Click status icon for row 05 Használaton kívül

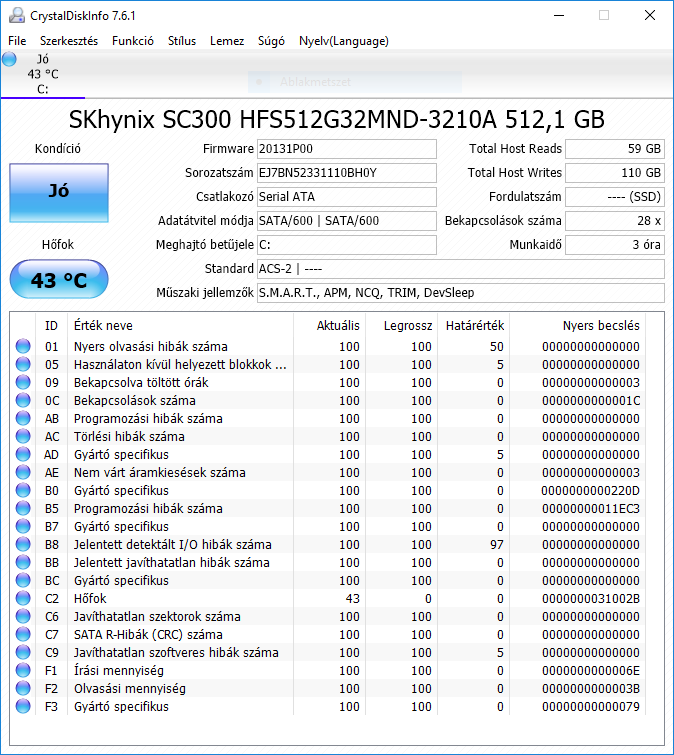[23, 364]
